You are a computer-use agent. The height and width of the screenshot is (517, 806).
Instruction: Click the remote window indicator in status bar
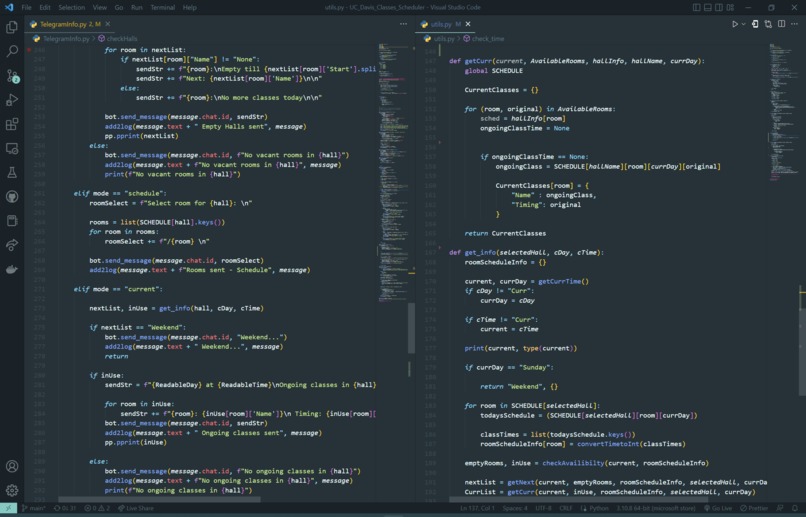(x=9, y=508)
